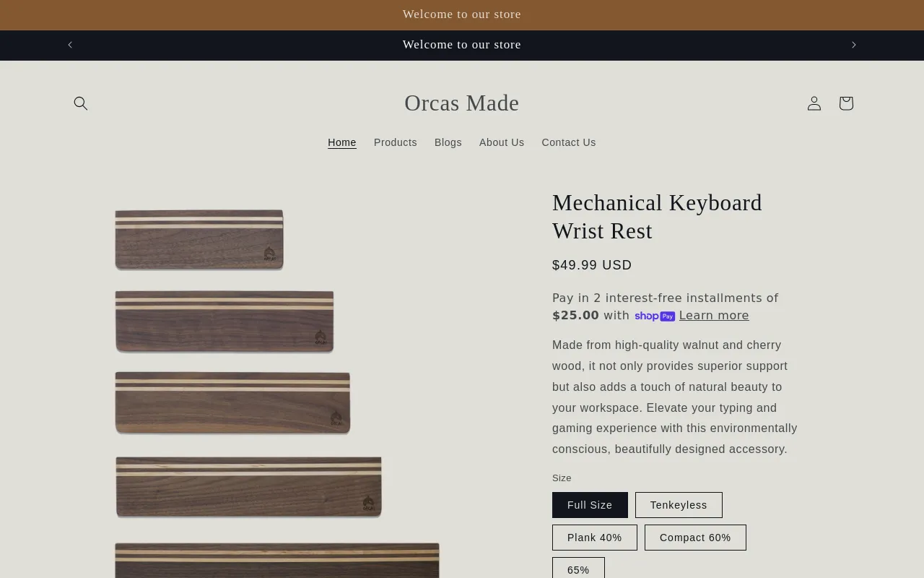Advance to next announcement with right chevron
Screen dimensions: 924x578
pyautogui.click(x=854, y=45)
